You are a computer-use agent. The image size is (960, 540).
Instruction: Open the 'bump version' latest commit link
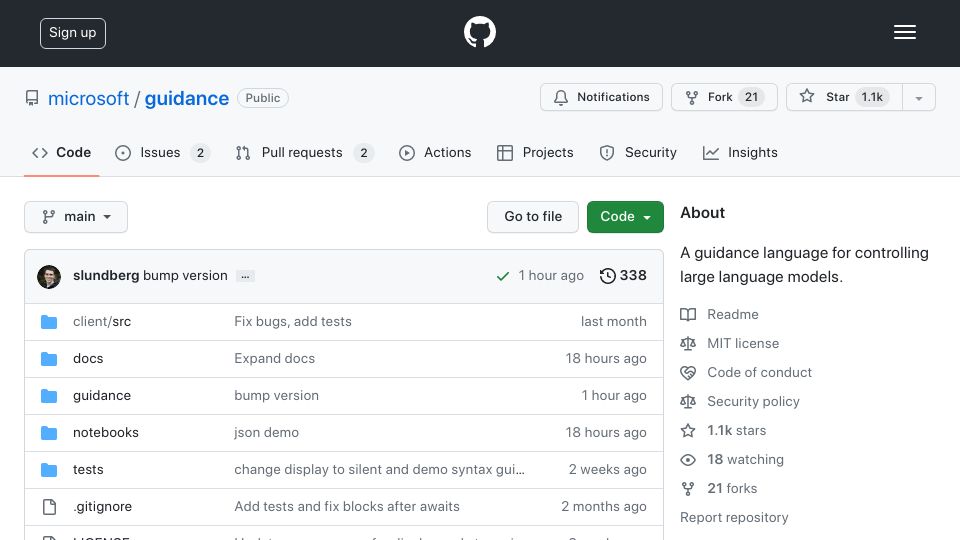pos(185,276)
